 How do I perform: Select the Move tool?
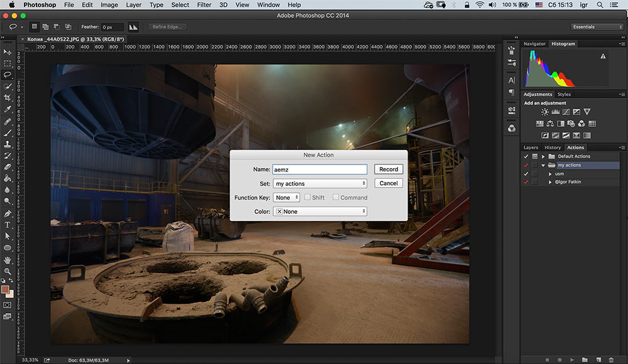coord(8,52)
